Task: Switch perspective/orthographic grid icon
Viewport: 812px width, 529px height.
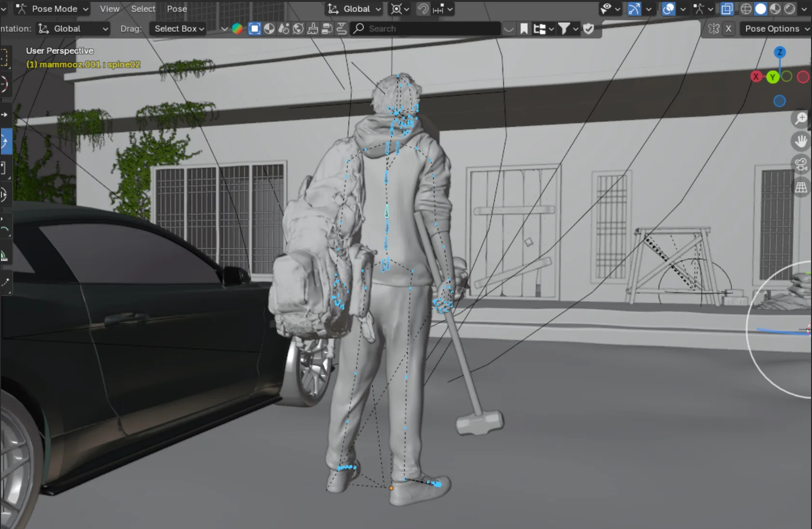Action: (801, 187)
